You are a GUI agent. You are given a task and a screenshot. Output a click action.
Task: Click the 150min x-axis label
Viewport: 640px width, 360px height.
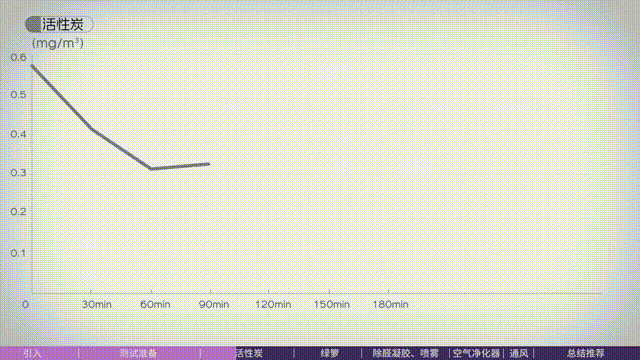331,304
